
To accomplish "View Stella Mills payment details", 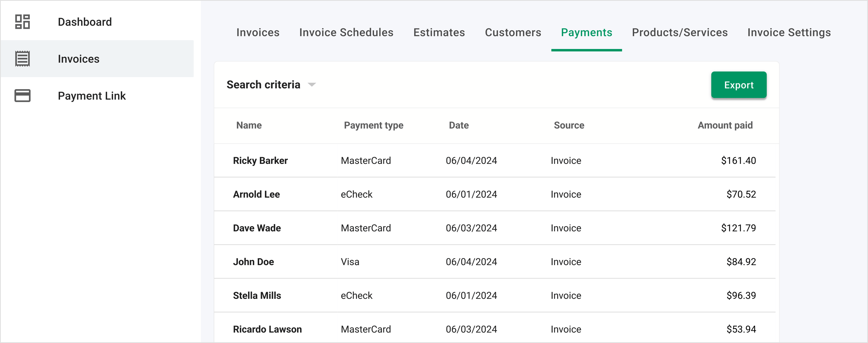I will pyautogui.click(x=257, y=295).
